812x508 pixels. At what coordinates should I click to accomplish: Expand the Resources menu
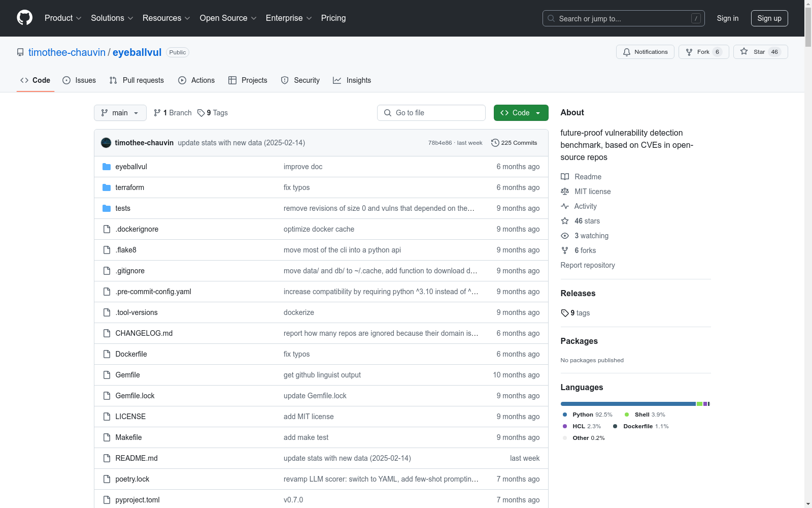point(166,18)
